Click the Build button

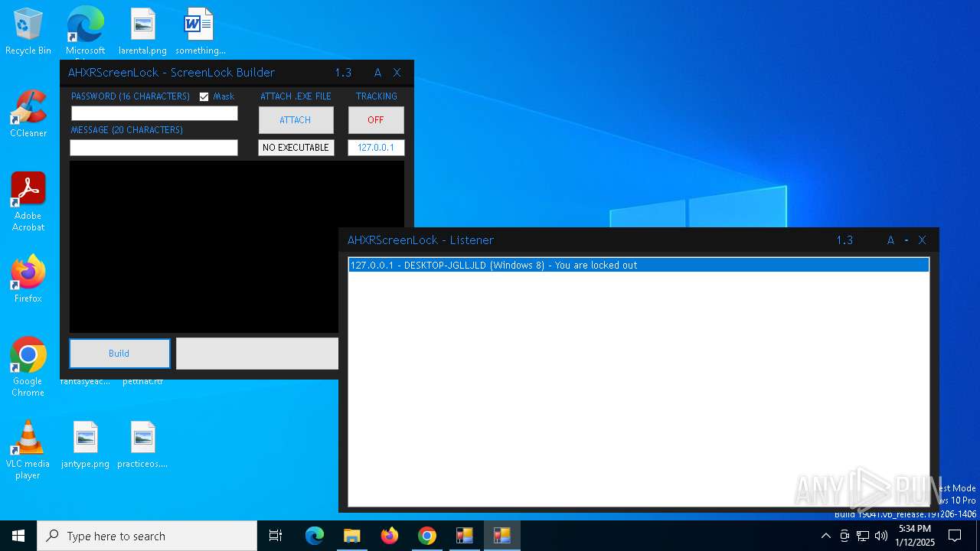pos(119,354)
